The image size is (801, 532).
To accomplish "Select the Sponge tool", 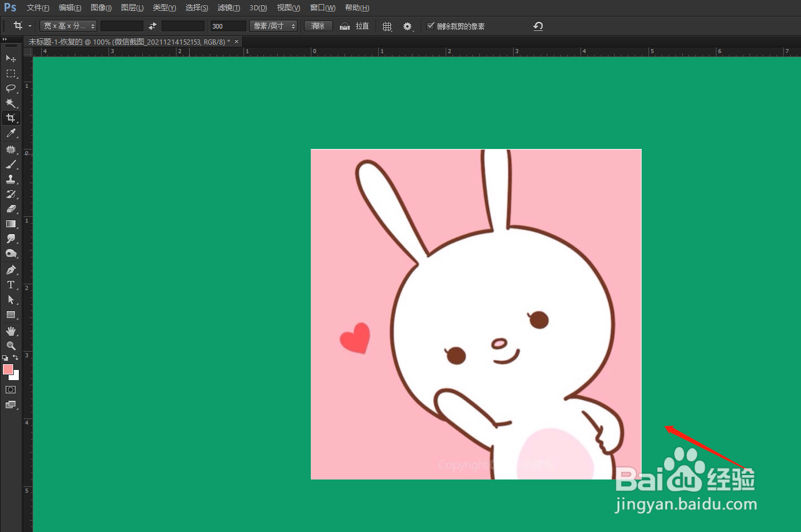I will pos(11,253).
